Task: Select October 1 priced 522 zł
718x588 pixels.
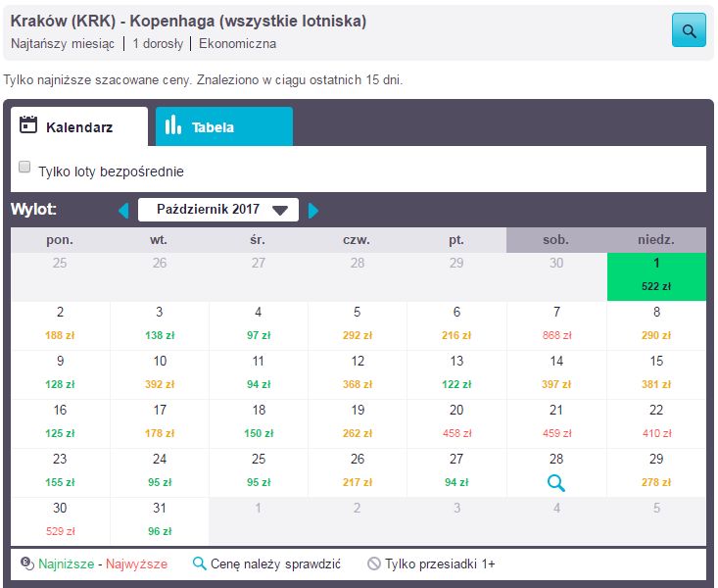Action: pyautogui.click(x=655, y=276)
